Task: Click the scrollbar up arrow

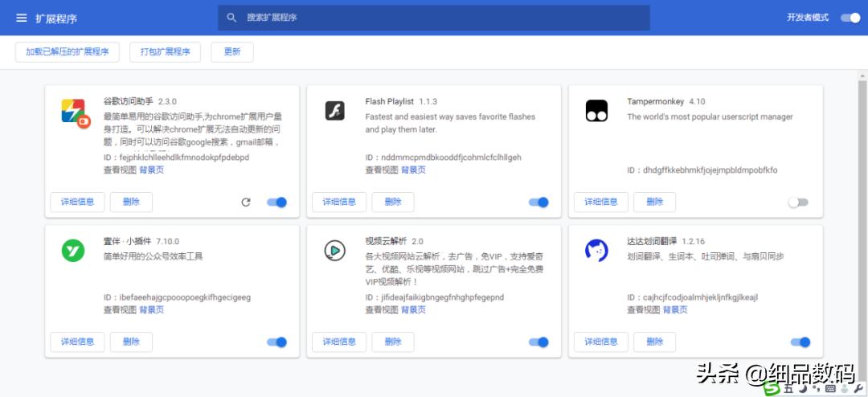Action: (862, 76)
